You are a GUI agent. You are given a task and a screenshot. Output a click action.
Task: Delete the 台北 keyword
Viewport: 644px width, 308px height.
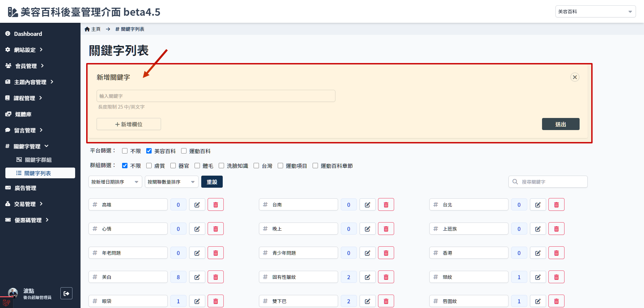click(556, 204)
